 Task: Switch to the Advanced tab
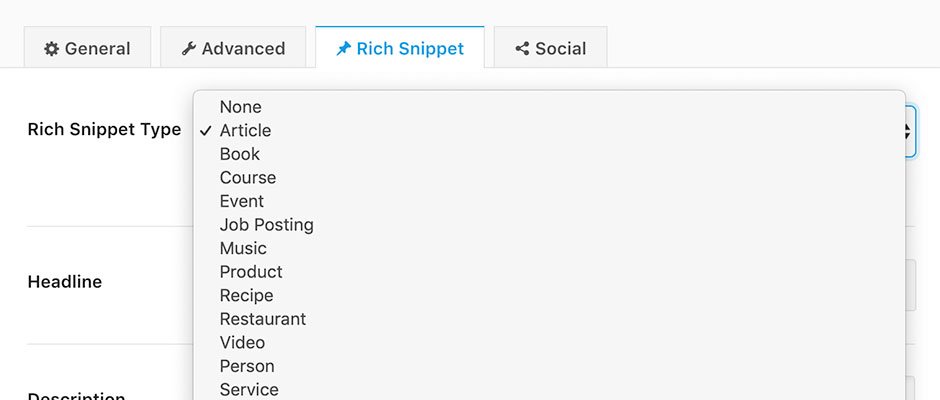[233, 48]
